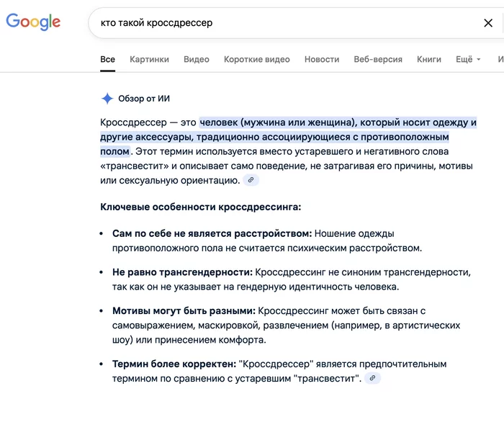This screenshot has height=427, width=504.
Task: Click the Google logo
Action: coord(33,22)
